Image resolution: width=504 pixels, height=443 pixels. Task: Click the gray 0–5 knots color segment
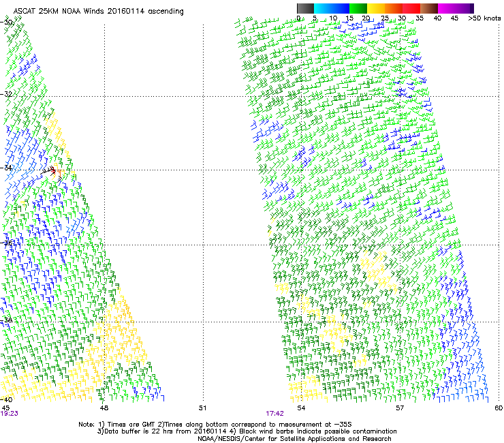(305, 8)
